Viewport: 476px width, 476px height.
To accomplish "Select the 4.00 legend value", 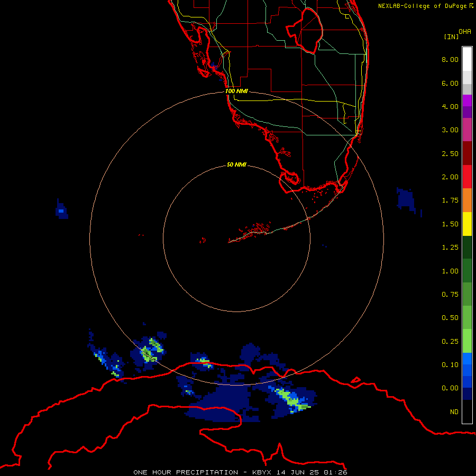I will click(450, 106).
